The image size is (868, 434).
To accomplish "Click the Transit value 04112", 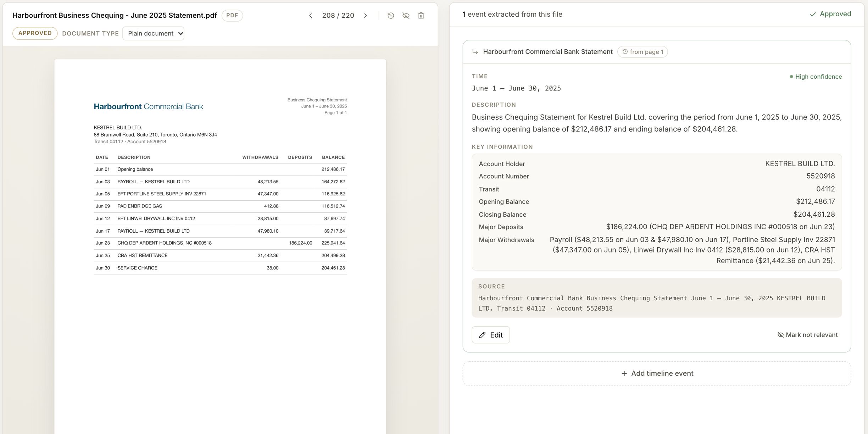I will [x=825, y=189].
